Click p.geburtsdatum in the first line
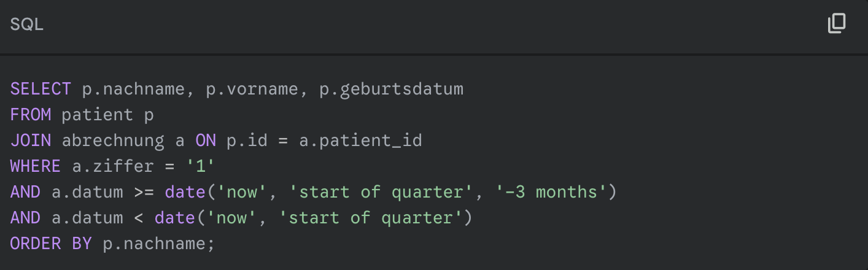 point(391,90)
